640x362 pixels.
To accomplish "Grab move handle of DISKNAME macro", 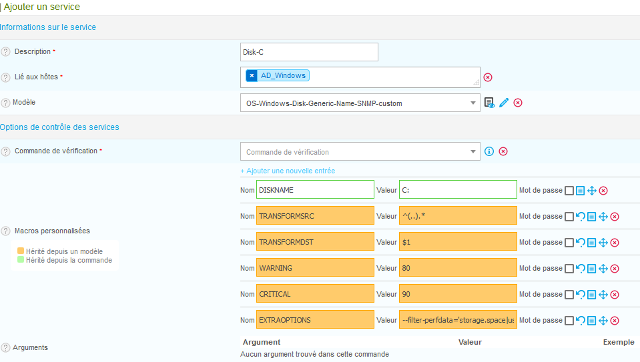I will tap(591, 191).
